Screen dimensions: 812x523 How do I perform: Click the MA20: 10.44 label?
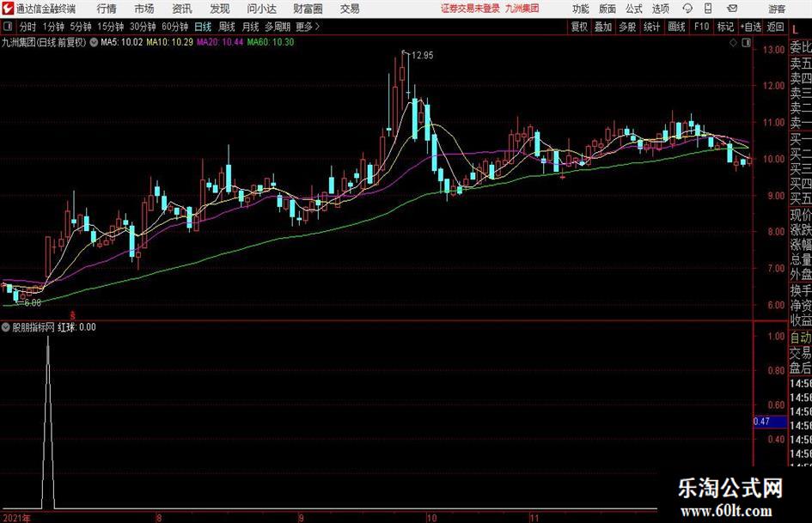tap(220, 42)
